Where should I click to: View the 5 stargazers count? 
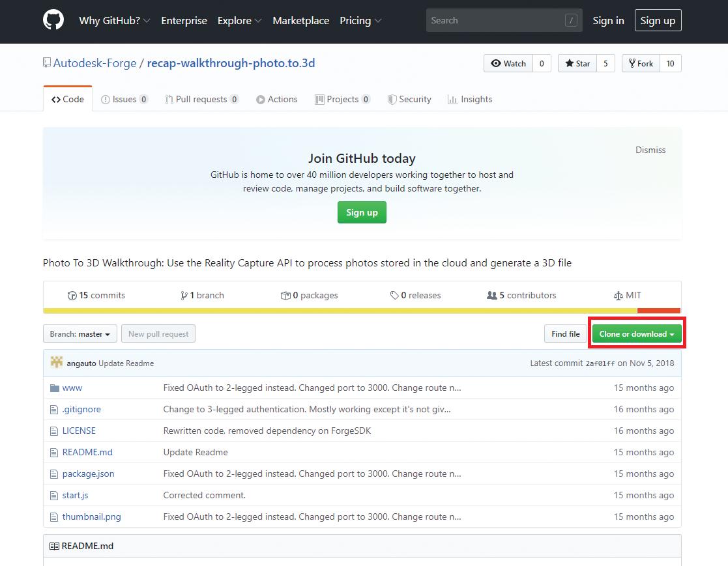[605, 64]
